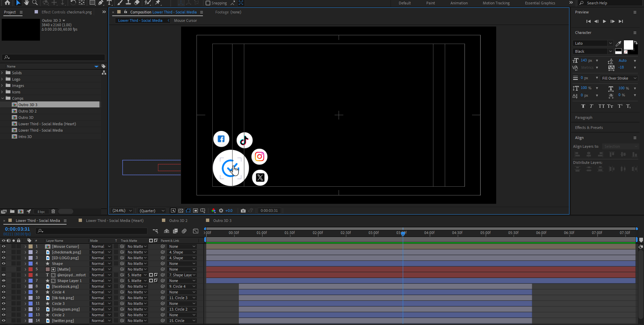The width and height of the screenshot is (644, 325).
Task: Play the composition preview
Action: click(x=604, y=21)
